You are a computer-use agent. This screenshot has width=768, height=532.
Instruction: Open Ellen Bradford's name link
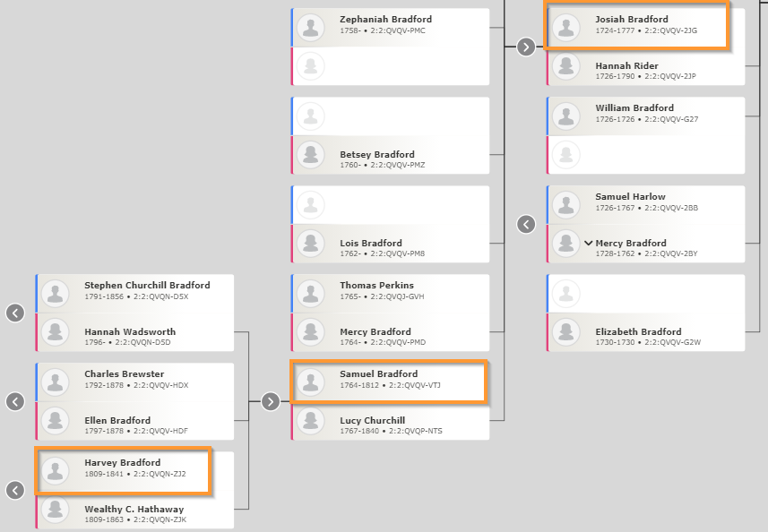117,420
